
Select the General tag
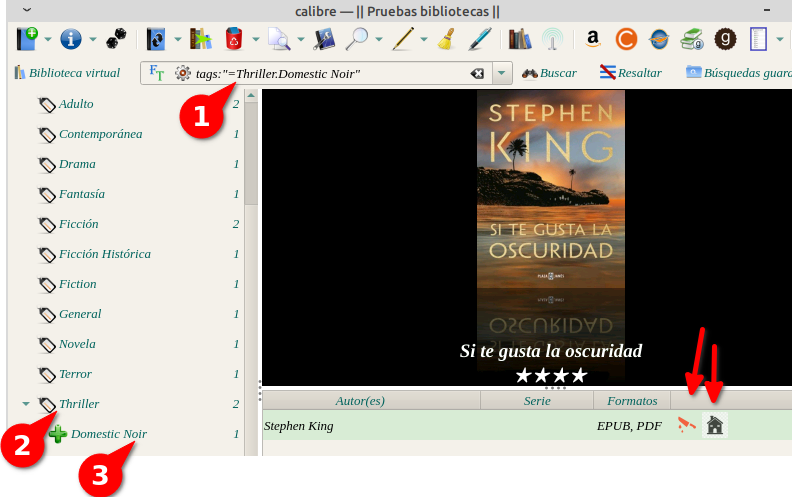(x=80, y=314)
